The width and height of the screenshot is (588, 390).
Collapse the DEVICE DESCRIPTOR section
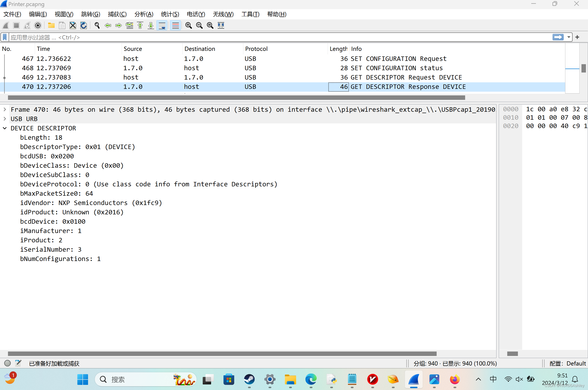5,128
